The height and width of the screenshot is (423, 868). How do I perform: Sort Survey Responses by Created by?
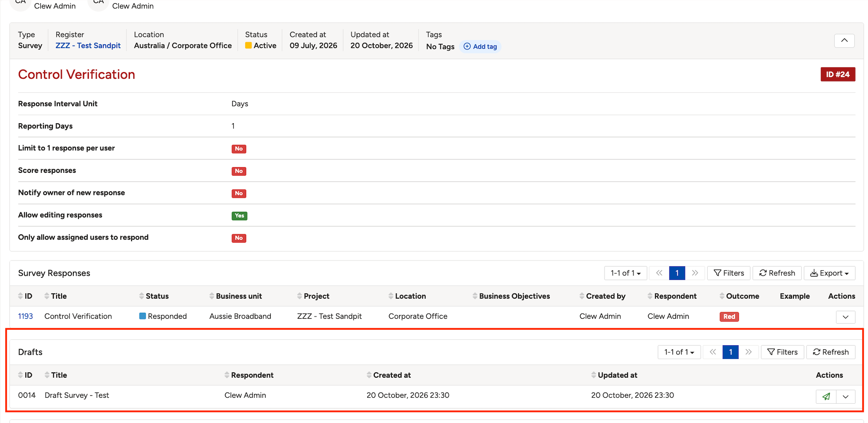coord(603,296)
